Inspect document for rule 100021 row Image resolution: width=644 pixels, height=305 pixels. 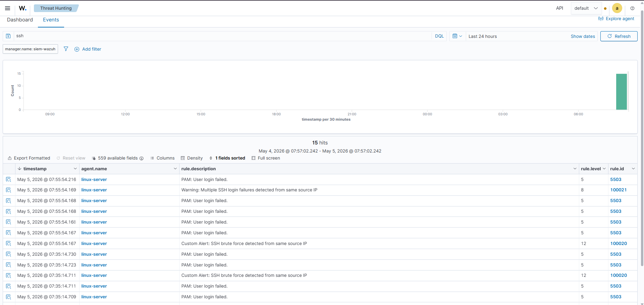click(x=8, y=190)
